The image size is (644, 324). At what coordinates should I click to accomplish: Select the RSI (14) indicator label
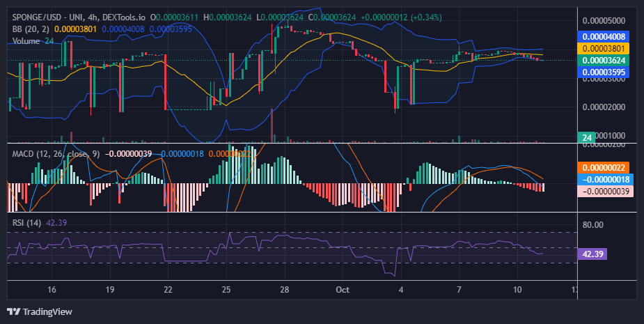point(26,223)
